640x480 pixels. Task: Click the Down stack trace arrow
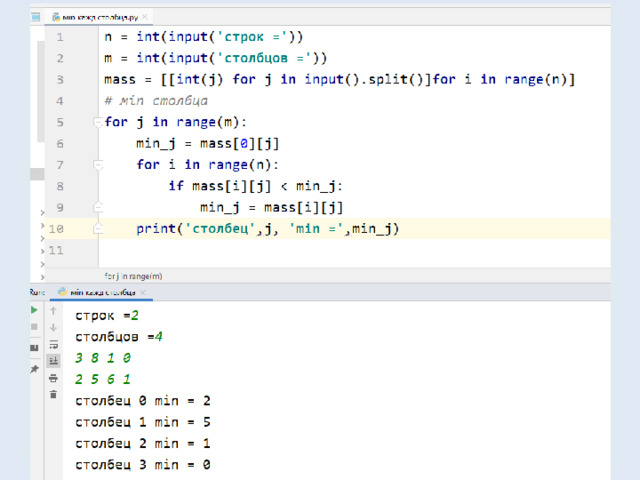pyautogui.click(x=53, y=327)
